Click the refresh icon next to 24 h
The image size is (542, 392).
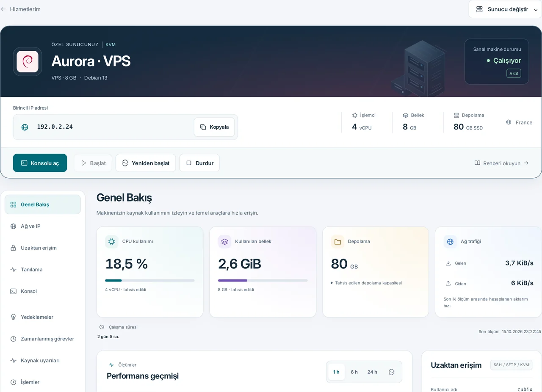tap(391, 372)
